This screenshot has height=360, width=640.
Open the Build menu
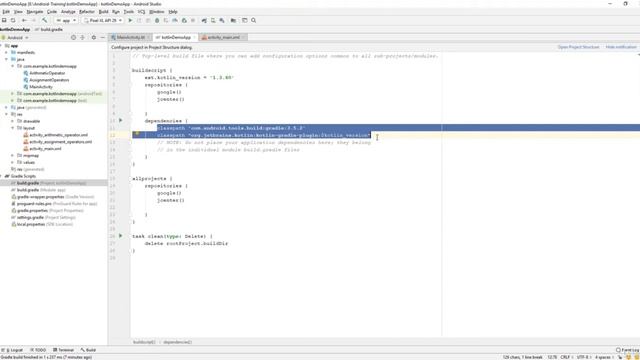pyautogui.click(x=104, y=12)
